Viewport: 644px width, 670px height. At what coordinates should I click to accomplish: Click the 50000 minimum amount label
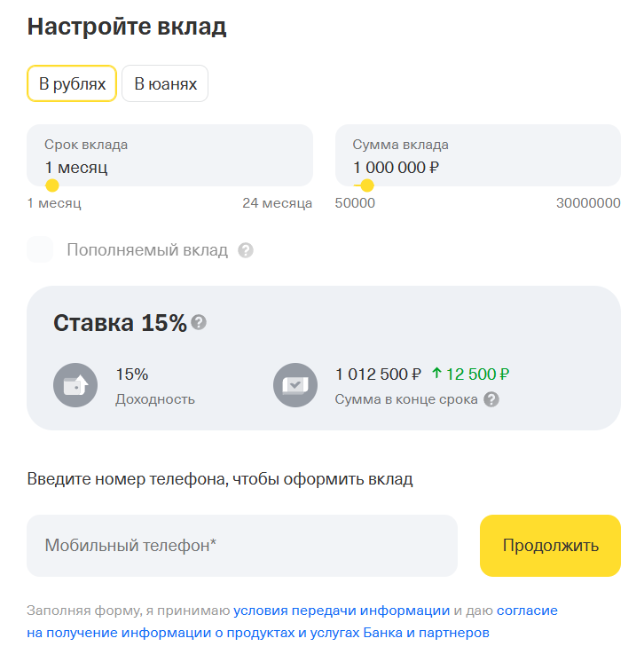click(x=355, y=203)
